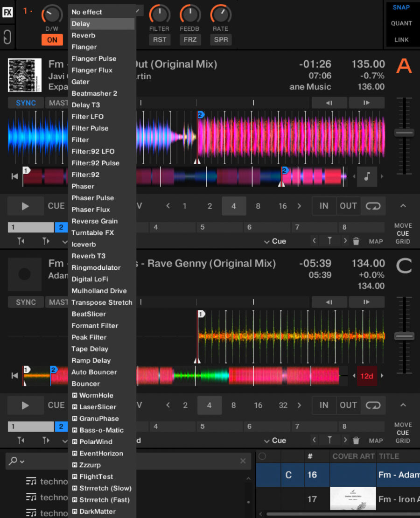
Task: Click the skip-to-start icon on deck A stripe
Action: (x=14, y=176)
